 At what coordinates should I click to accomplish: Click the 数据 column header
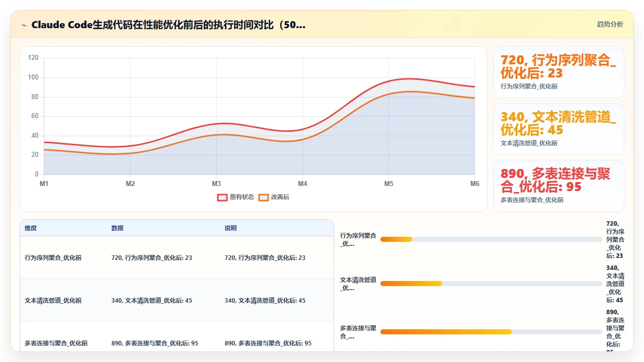[x=117, y=228]
